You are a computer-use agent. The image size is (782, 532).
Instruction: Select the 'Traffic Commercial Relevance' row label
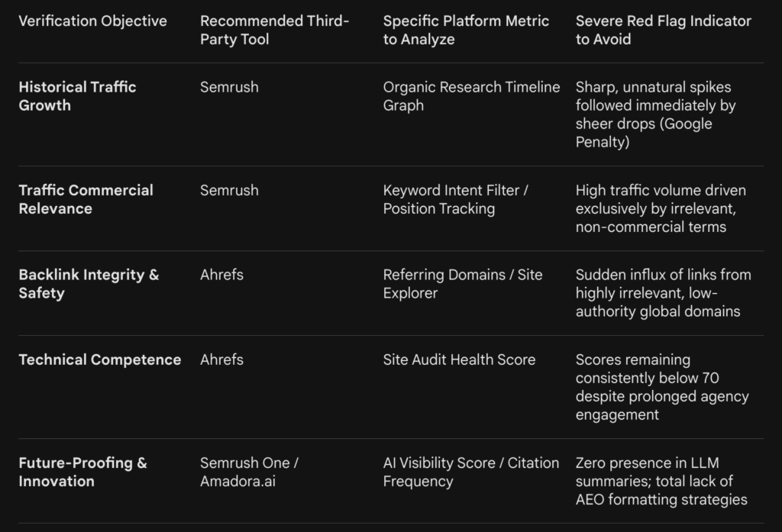[86, 199]
